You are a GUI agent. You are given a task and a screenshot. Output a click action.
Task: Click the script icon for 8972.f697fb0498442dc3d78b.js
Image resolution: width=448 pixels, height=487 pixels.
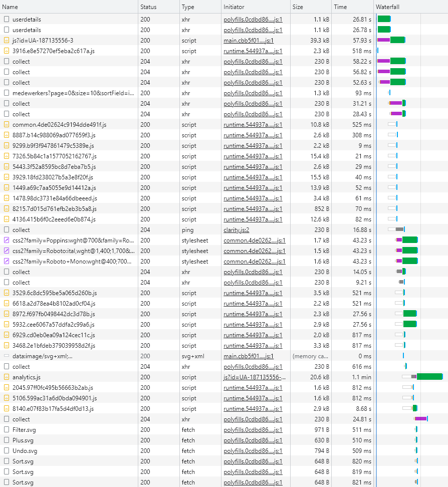click(7, 314)
